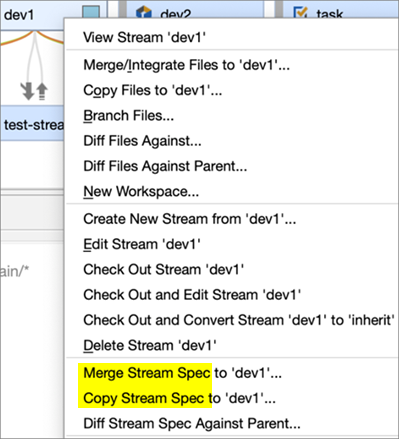Click the light blue square on dev1

pos(91,13)
